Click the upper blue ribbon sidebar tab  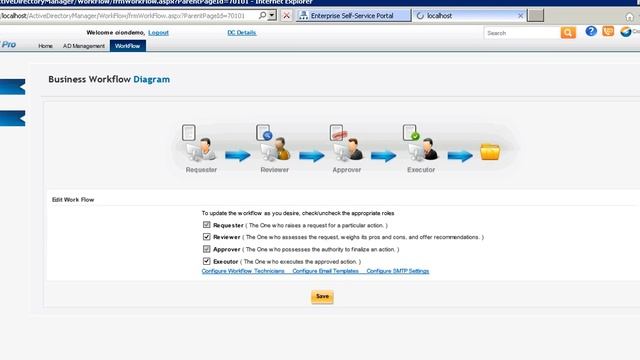pos(13,87)
